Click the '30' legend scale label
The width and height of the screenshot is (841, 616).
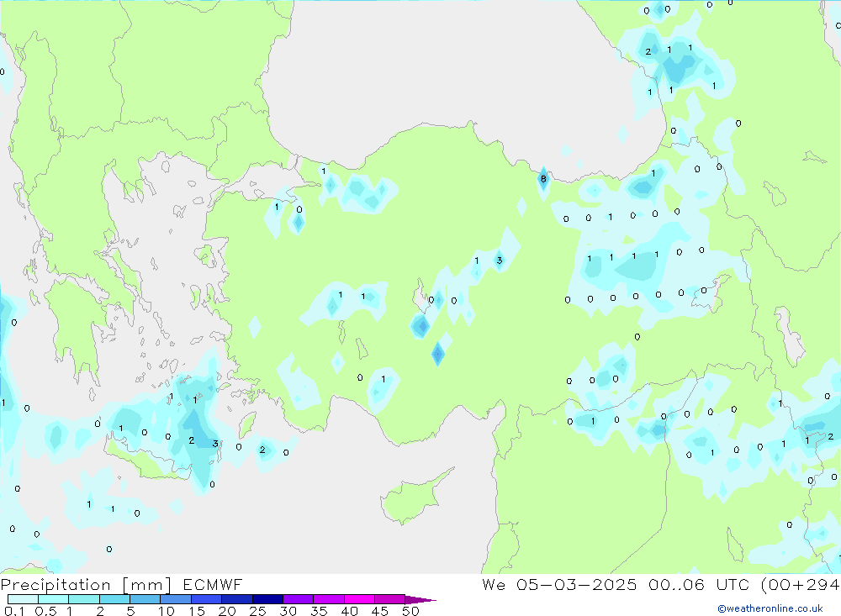(288, 611)
